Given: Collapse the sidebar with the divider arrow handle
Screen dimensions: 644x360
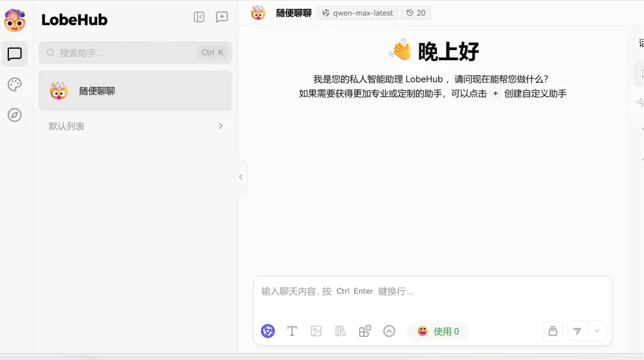Looking at the screenshot, I should point(241,177).
